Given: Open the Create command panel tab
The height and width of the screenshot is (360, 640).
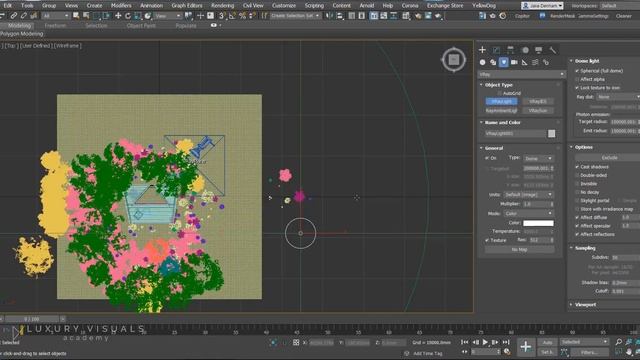Looking at the screenshot, I should click(x=482, y=50).
